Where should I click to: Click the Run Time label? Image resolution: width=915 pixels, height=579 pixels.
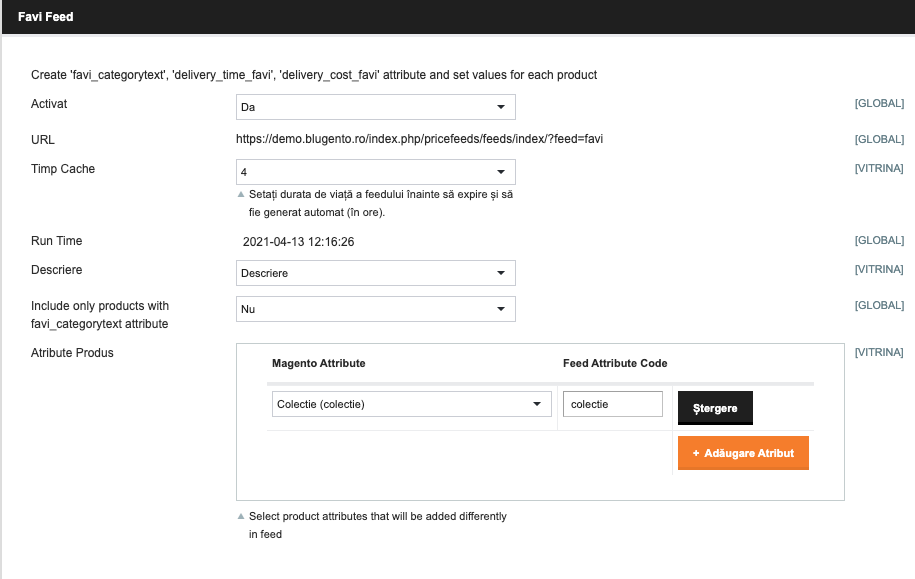[x=57, y=240]
